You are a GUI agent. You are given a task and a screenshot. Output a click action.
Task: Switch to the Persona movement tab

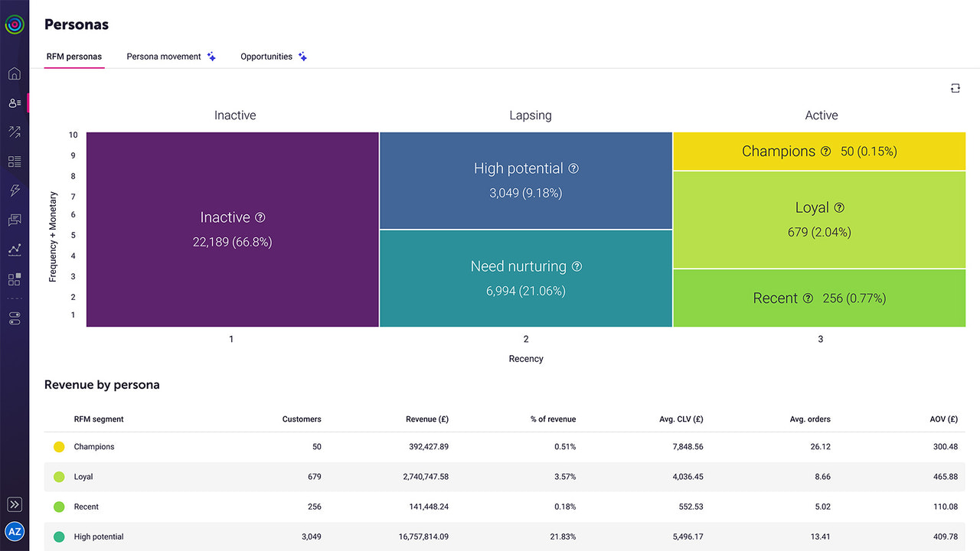pyautogui.click(x=165, y=56)
